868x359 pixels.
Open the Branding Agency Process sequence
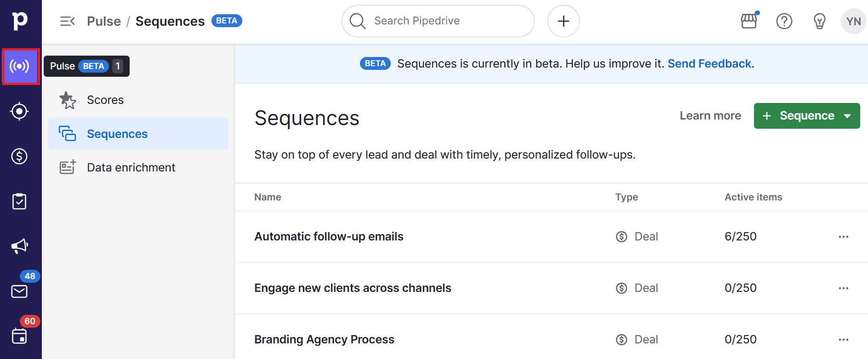(324, 339)
